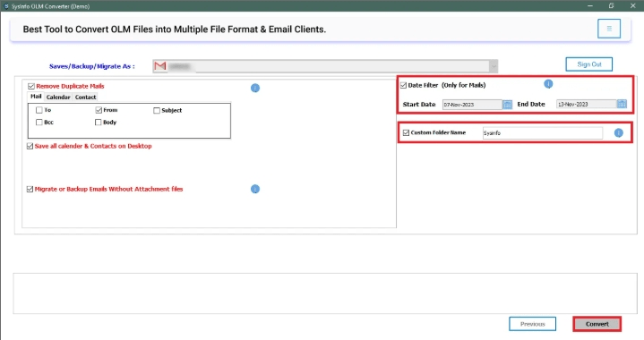The width and height of the screenshot is (644, 340).
Task: Check the Bcc field checkbox
Action: click(39, 123)
